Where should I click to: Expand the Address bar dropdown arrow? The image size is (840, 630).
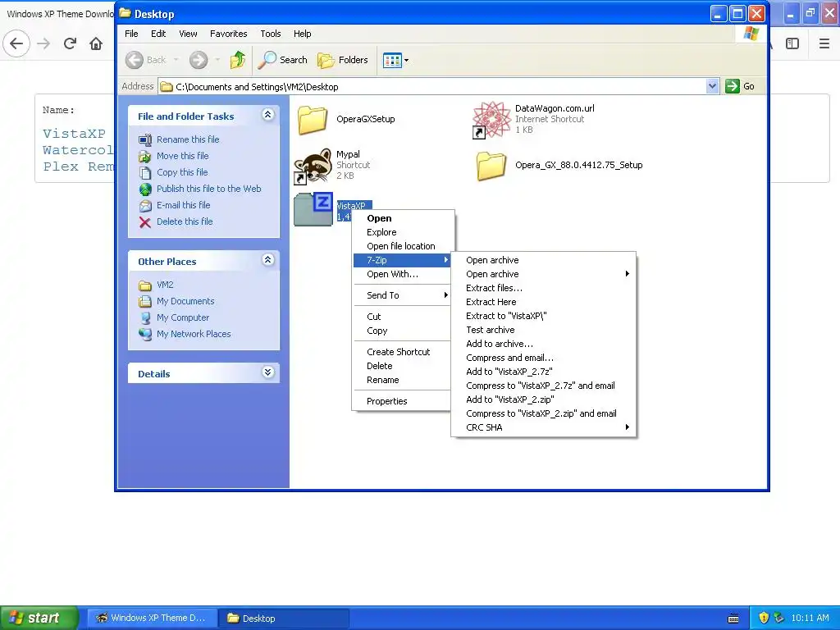tap(712, 86)
